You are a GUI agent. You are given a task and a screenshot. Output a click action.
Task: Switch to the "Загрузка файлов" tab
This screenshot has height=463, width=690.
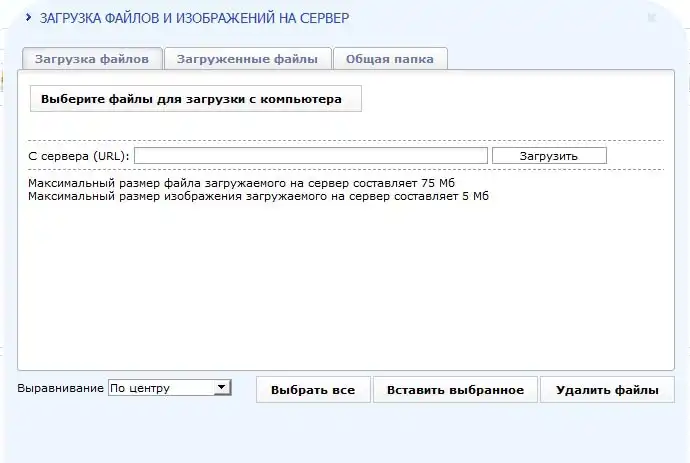click(91, 59)
